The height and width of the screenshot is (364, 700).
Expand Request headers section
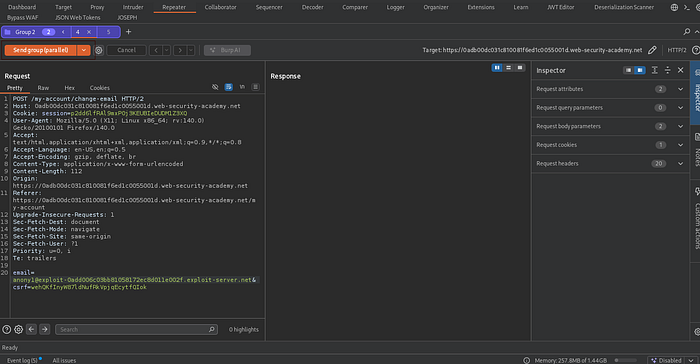coord(610,163)
